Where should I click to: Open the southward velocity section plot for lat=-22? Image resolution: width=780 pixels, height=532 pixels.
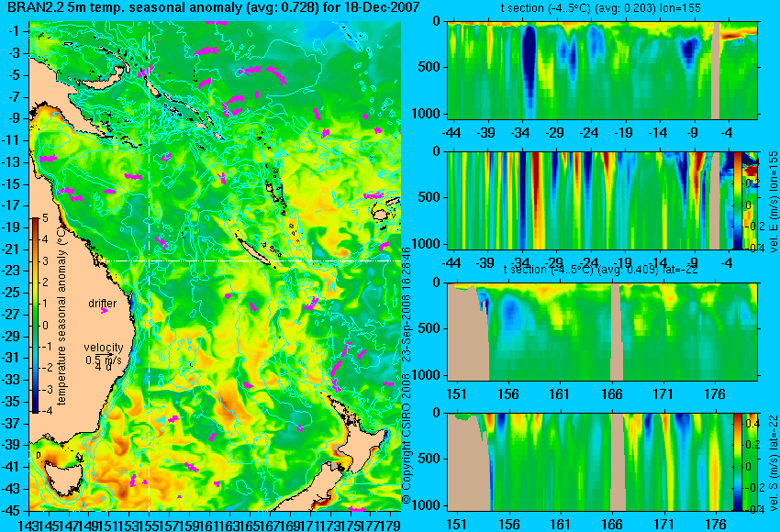pos(602,462)
